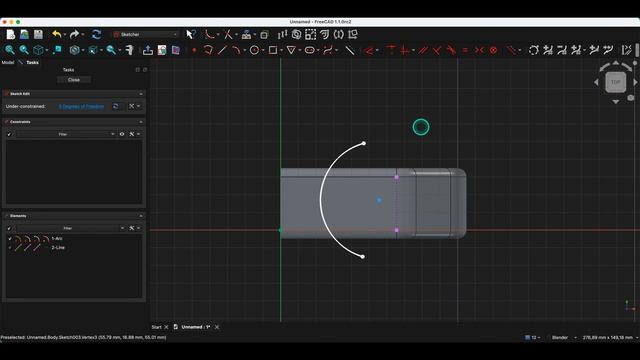Select the Create Rectangle tool
The width and height of the screenshot is (640, 360).
tap(273, 50)
